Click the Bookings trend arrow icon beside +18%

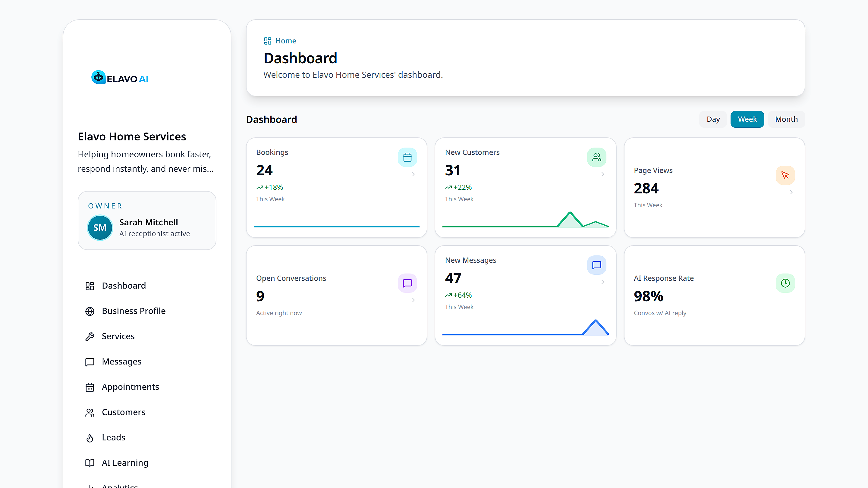[259, 187]
